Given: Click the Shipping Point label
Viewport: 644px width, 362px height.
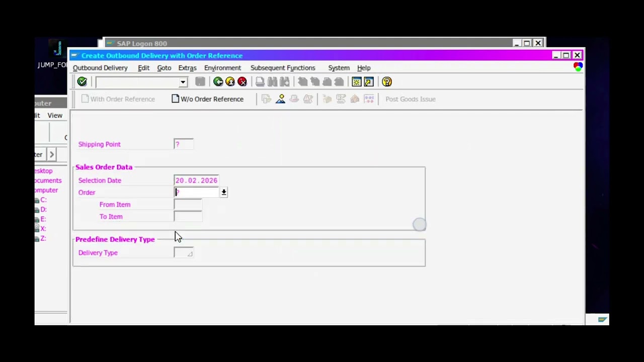Looking at the screenshot, I should (x=99, y=144).
